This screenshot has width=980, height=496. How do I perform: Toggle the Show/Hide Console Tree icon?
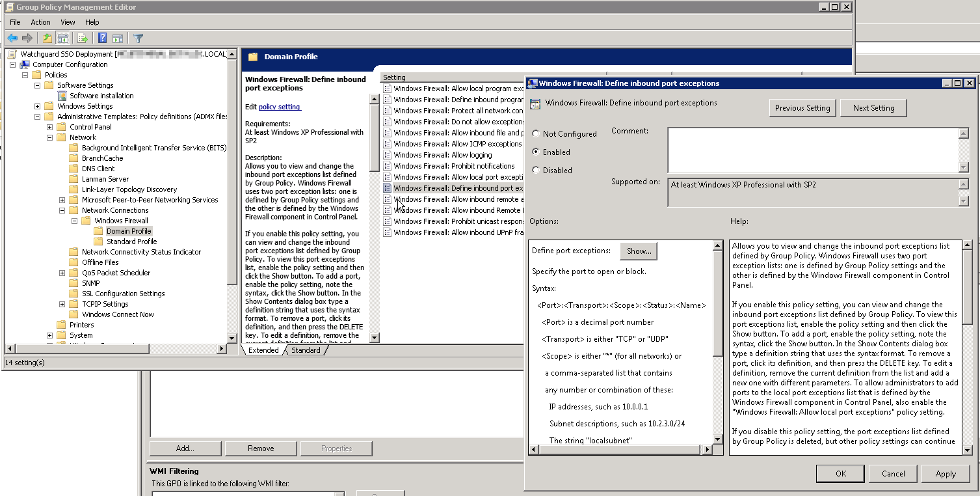[62, 38]
